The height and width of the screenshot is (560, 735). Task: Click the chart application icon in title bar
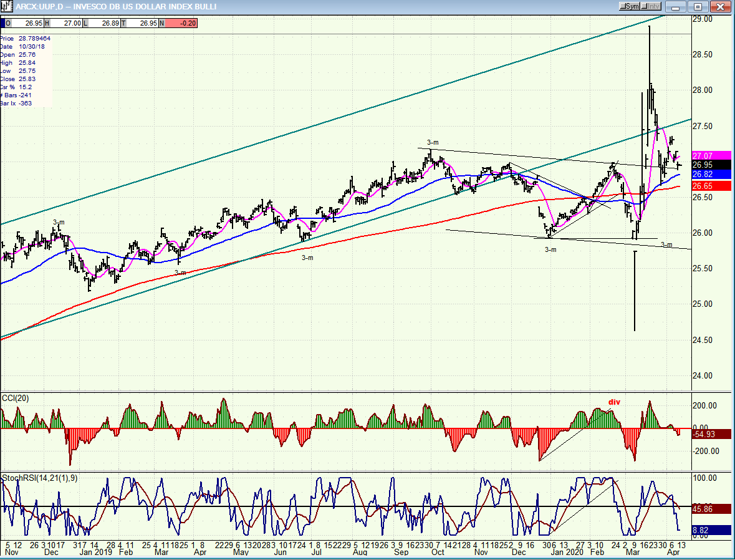pos(6,6)
